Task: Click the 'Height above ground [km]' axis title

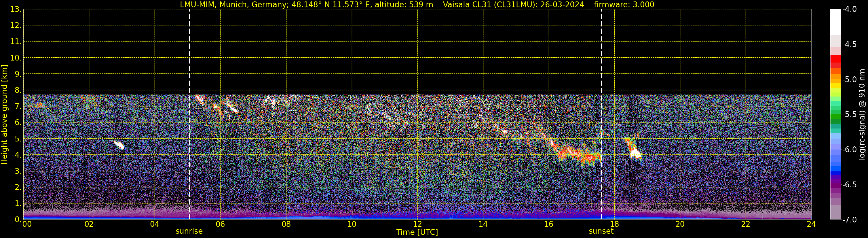Action: pos(4,115)
